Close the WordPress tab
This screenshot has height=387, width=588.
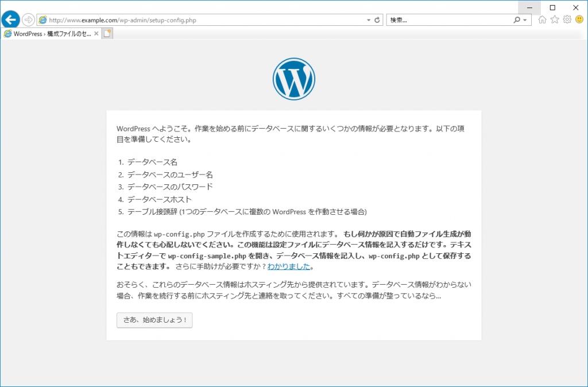(96, 34)
